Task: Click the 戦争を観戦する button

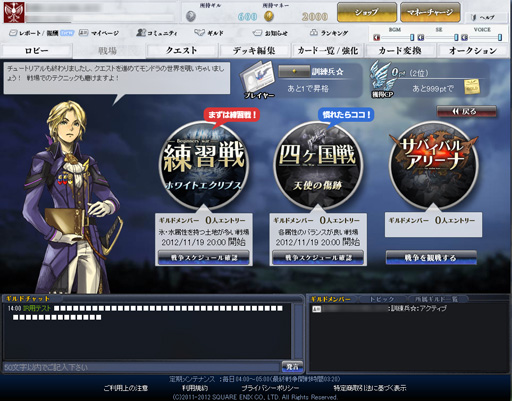Action: point(431,258)
